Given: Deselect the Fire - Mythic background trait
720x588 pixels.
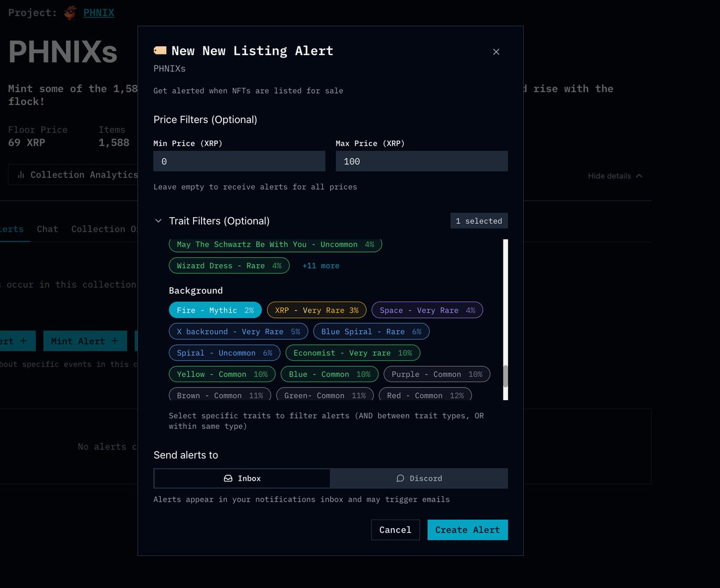Looking at the screenshot, I should pos(215,310).
